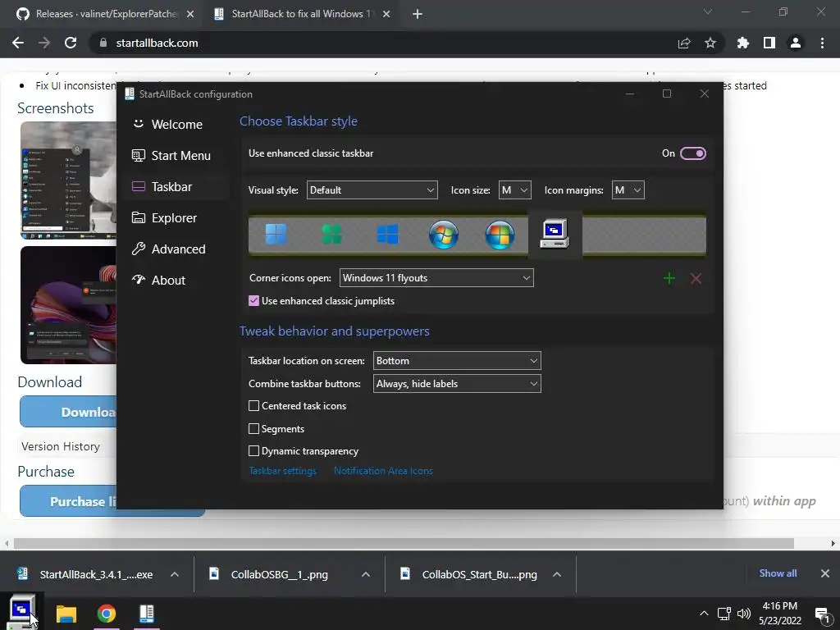This screenshot has height=630, width=840.
Task: Expand options for StartAllBack exe download
Action: point(175,574)
